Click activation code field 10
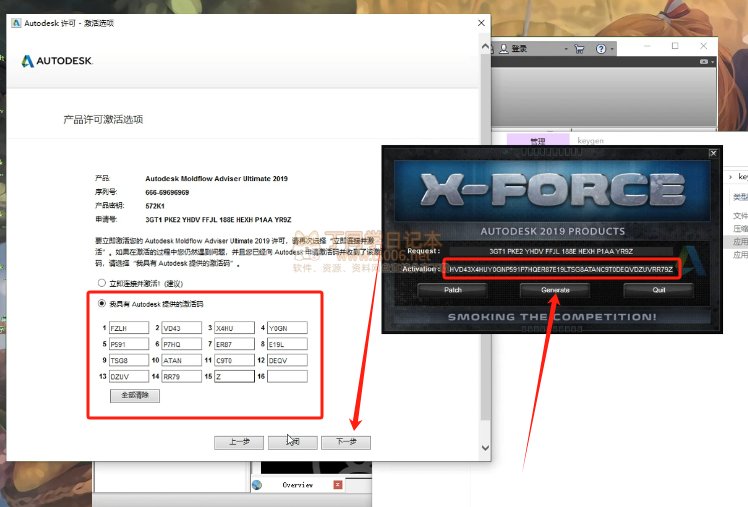This screenshot has height=507, width=748. pos(182,360)
